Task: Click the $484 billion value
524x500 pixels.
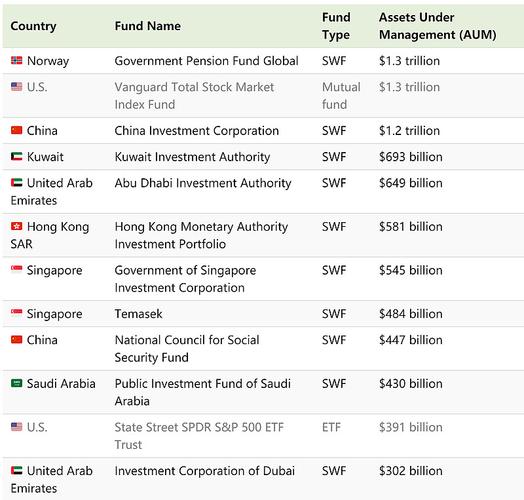Action: (x=411, y=314)
